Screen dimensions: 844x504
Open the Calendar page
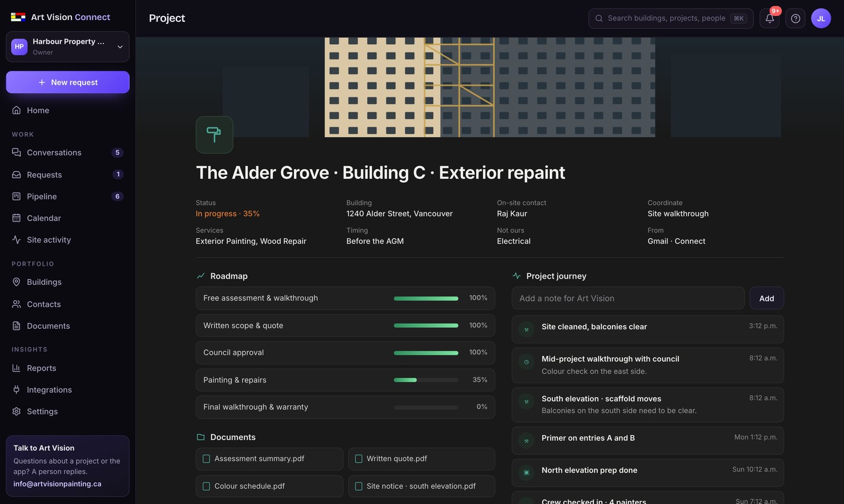coord(68,218)
